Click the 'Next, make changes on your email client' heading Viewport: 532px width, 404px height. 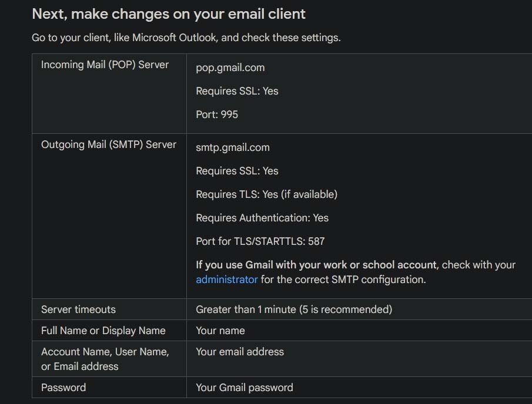tap(169, 14)
